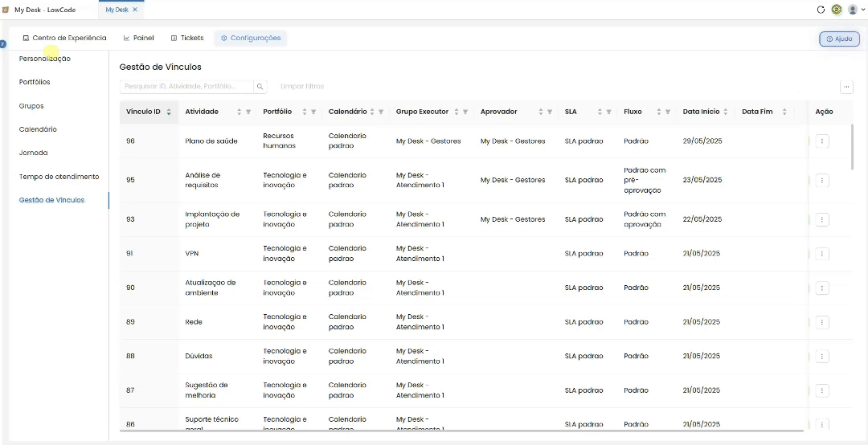Click the Gestão de Vínculos page heading
This screenshot has height=445, width=868.
161,67
